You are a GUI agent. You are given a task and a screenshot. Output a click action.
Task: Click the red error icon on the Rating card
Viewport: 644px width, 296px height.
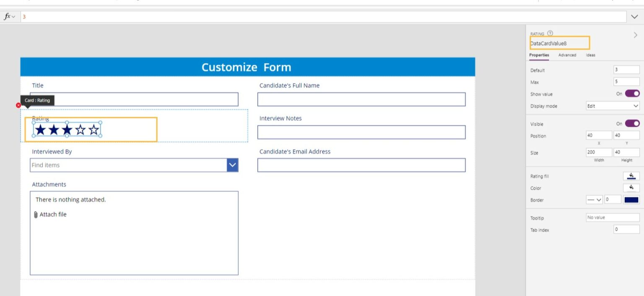(x=18, y=106)
